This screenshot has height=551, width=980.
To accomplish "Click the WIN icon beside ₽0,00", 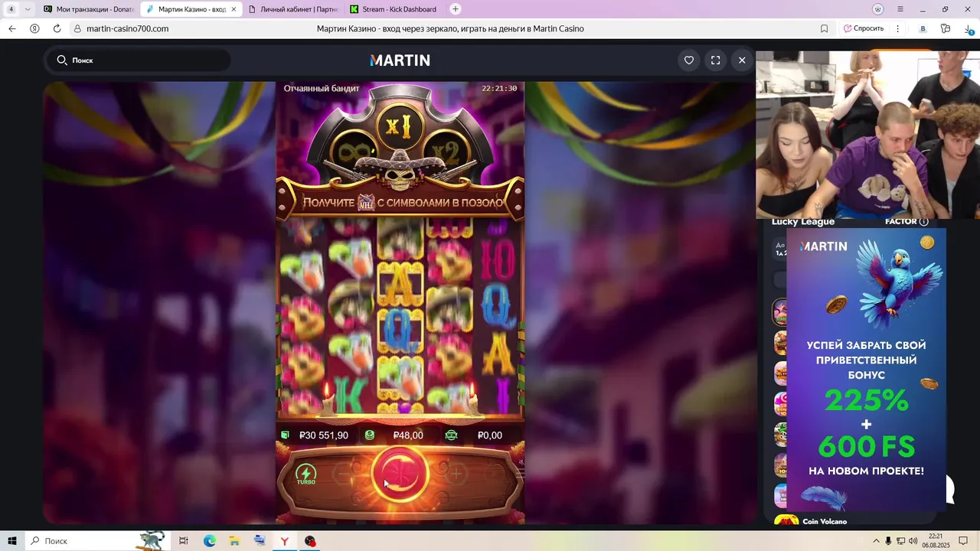I will pos(452,435).
